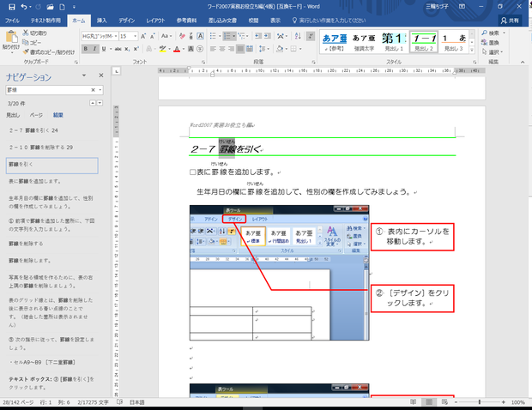Viewport: 532px width, 410px height.
Task: Expand the styles gallery More arrow
Action: pos(472,50)
